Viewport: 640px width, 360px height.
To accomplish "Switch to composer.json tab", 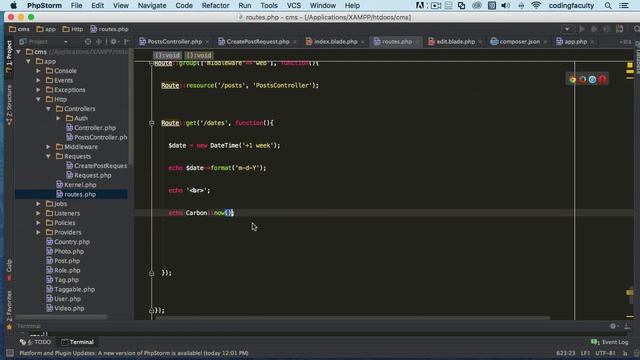I will point(519,42).
